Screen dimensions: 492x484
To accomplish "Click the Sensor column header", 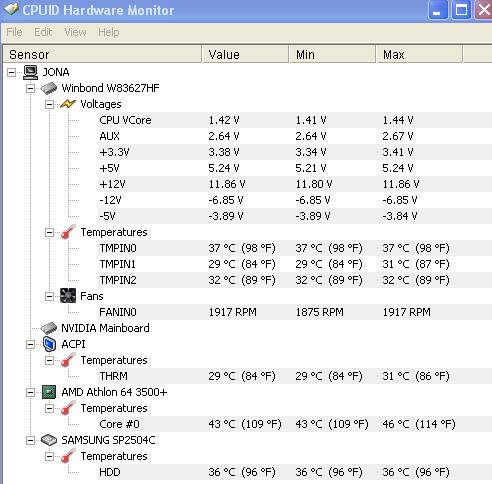I will (102, 54).
